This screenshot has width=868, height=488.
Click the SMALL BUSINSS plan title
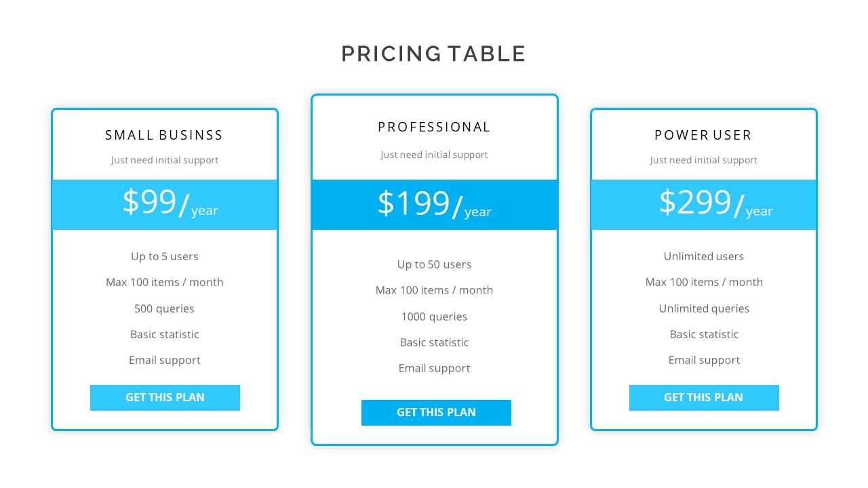164,135
